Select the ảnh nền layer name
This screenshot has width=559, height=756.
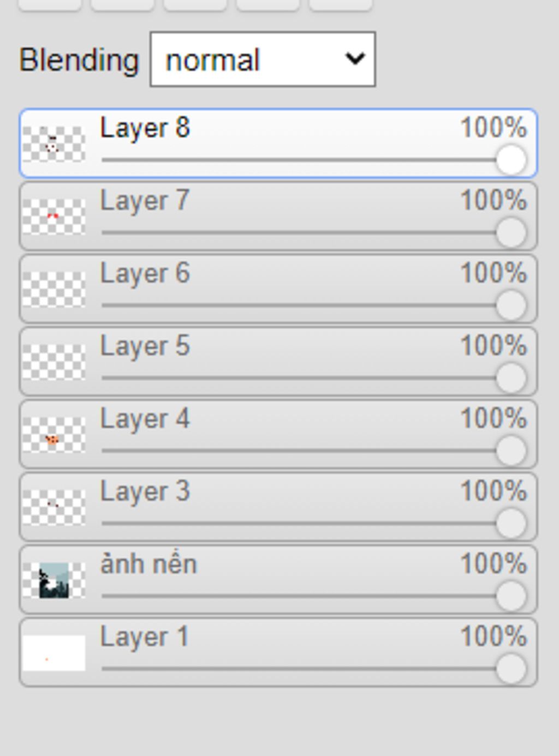click(148, 563)
